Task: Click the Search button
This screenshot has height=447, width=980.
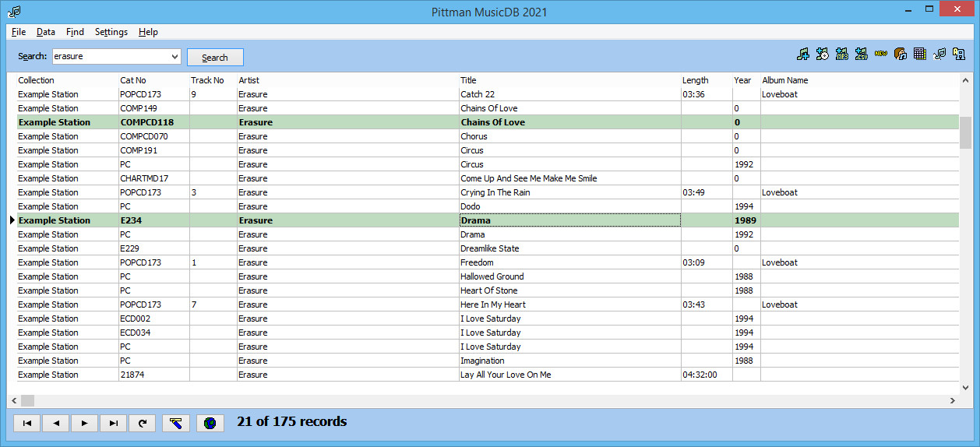Action: click(x=215, y=57)
